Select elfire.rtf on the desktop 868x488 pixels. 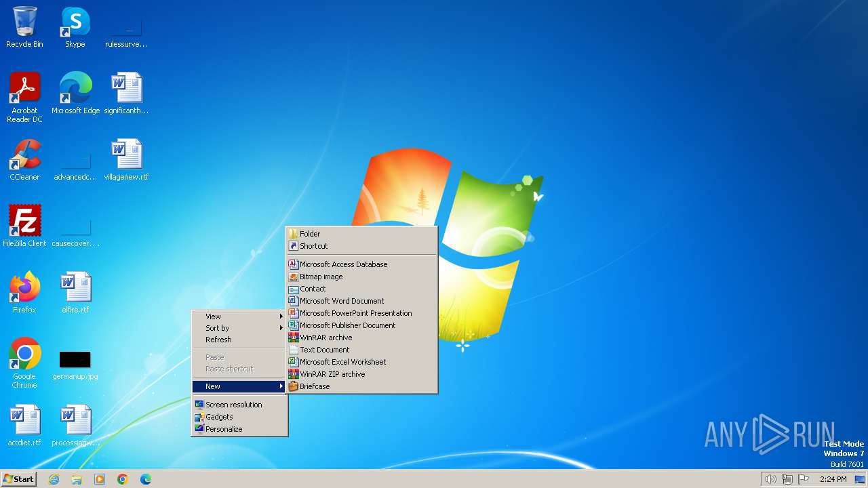(x=75, y=293)
